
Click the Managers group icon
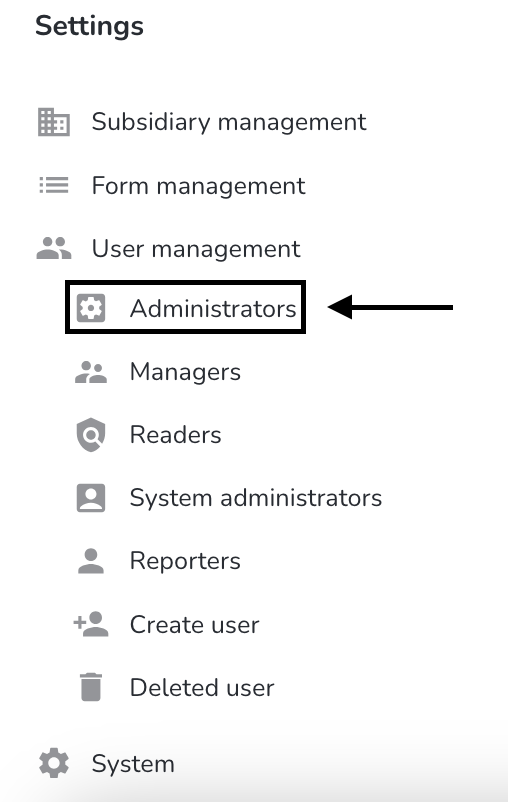pos(91,372)
